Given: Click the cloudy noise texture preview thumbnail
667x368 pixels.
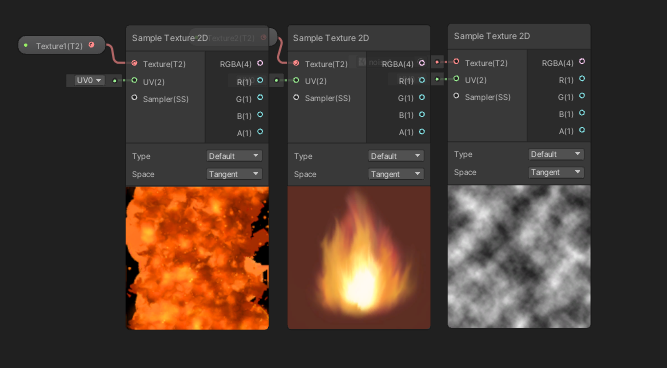Looking at the screenshot, I should (519, 256).
